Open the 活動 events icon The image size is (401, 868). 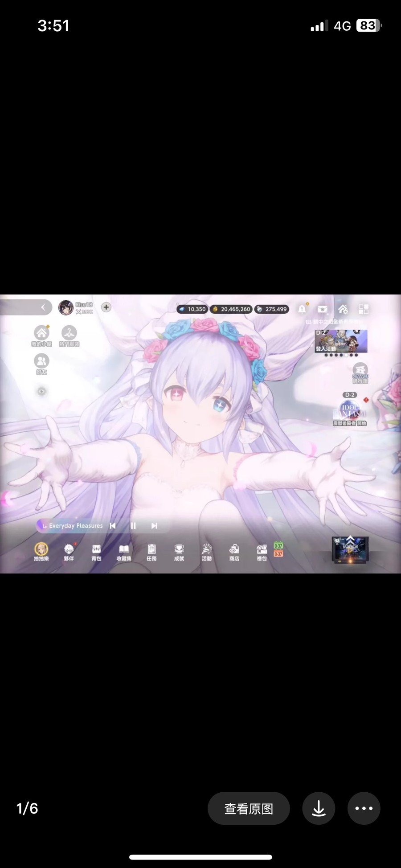tap(207, 552)
